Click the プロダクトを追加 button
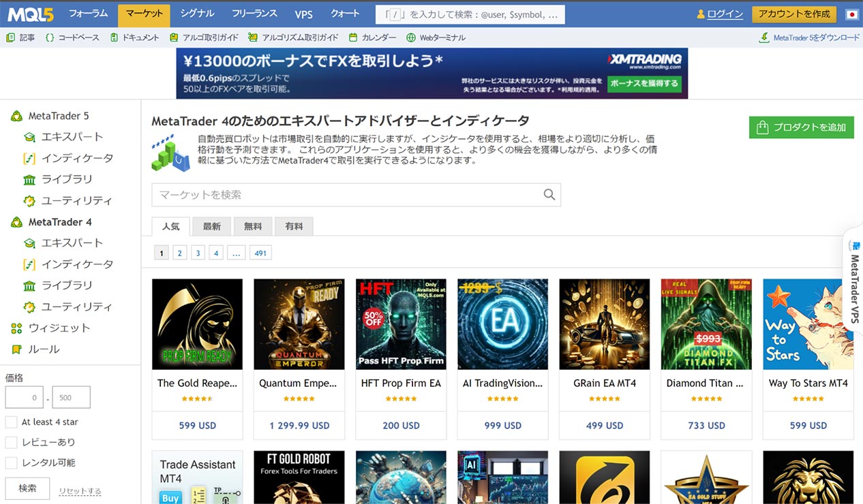Image resolution: width=863 pixels, height=504 pixels. point(802,127)
